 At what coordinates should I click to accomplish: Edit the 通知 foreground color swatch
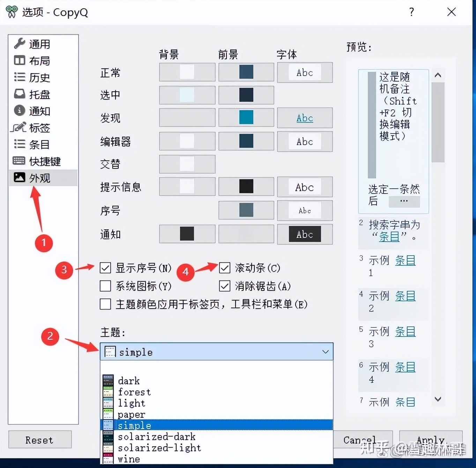coord(246,234)
